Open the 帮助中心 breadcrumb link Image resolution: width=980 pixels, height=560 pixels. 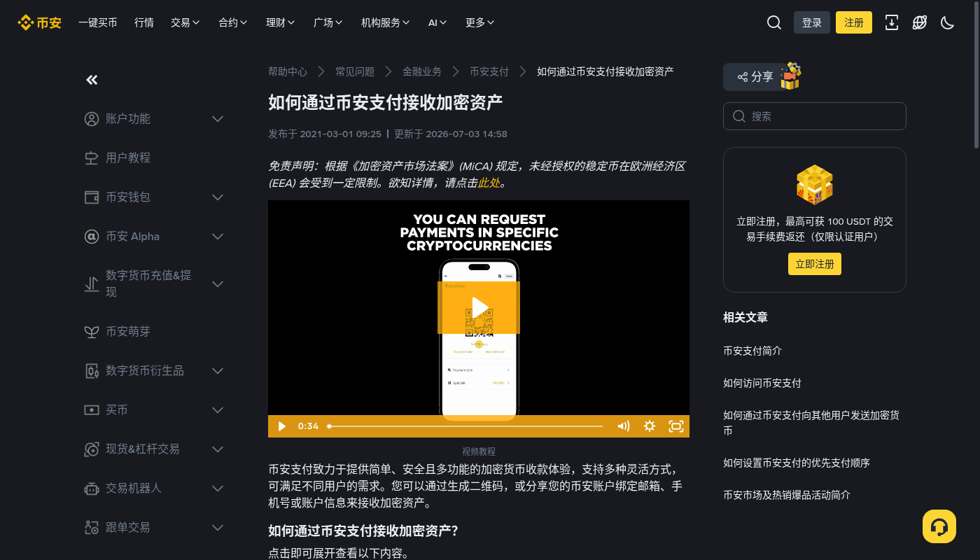[288, 71]
